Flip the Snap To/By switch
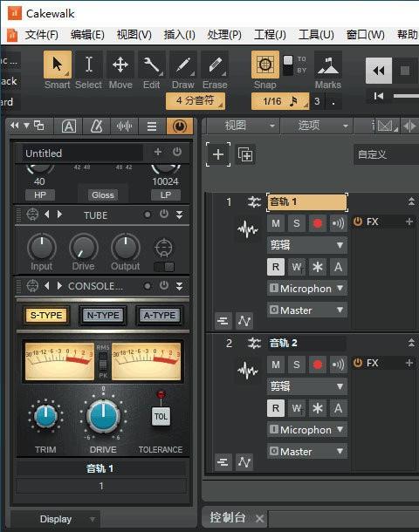Viewport: 419px width, 532px height. 288,65
